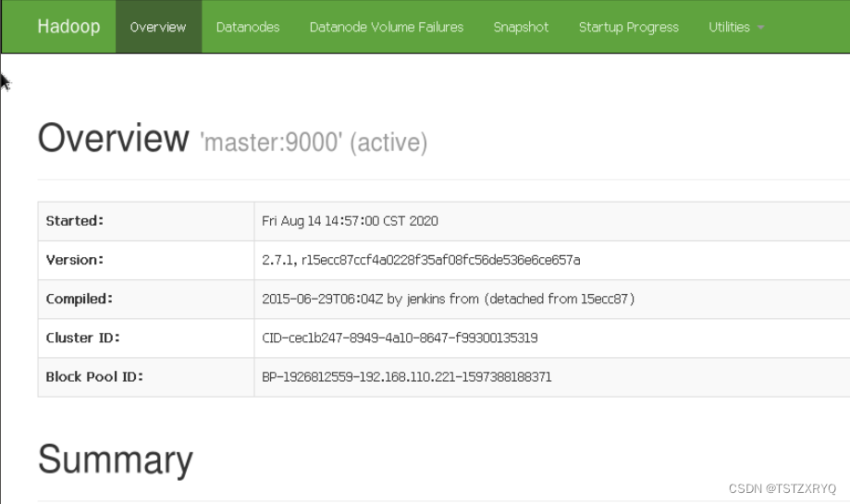Select the Started: row label
The height and width of the screenshot is (504, 850).
tap(75, 221)
